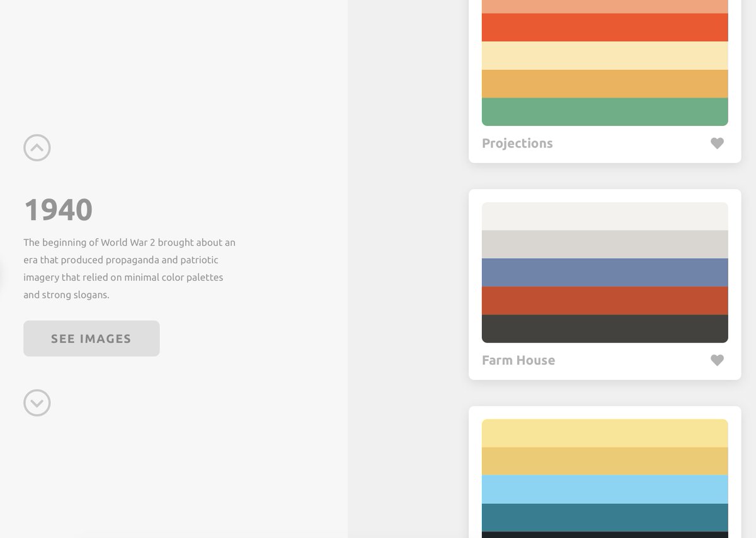Viewport: 756px width, 538px height.
Task: Open the SEE IMAGES button
Action: (x=91, y=338)
